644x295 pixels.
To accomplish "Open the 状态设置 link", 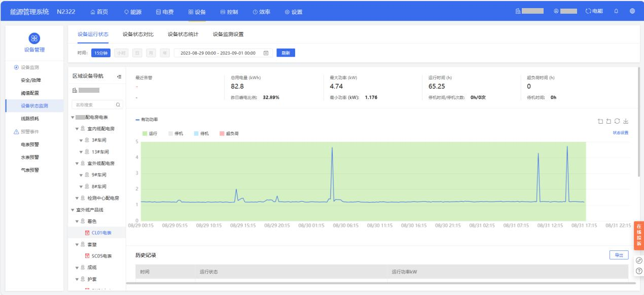I will point(621,133).
